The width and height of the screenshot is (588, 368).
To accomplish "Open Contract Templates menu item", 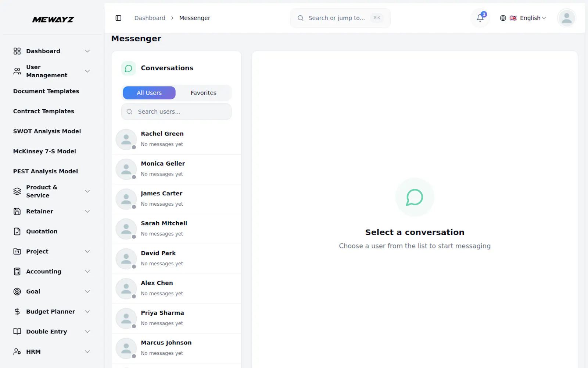I will (43, 111).
